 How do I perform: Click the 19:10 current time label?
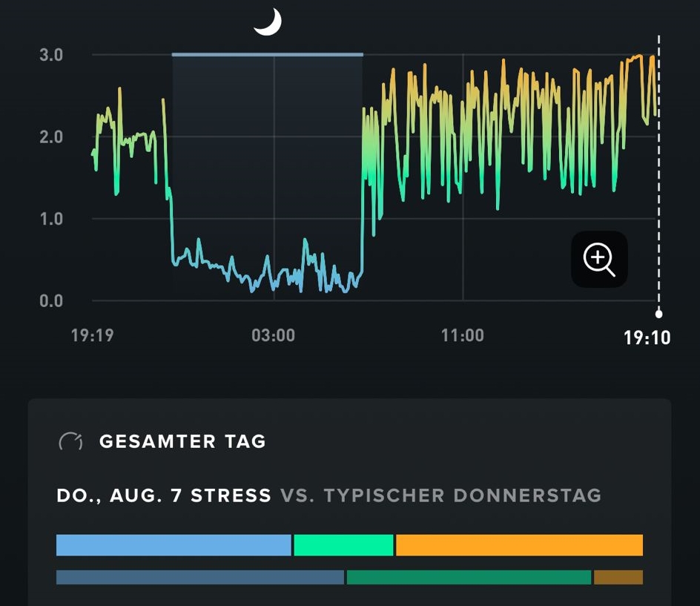647,338
